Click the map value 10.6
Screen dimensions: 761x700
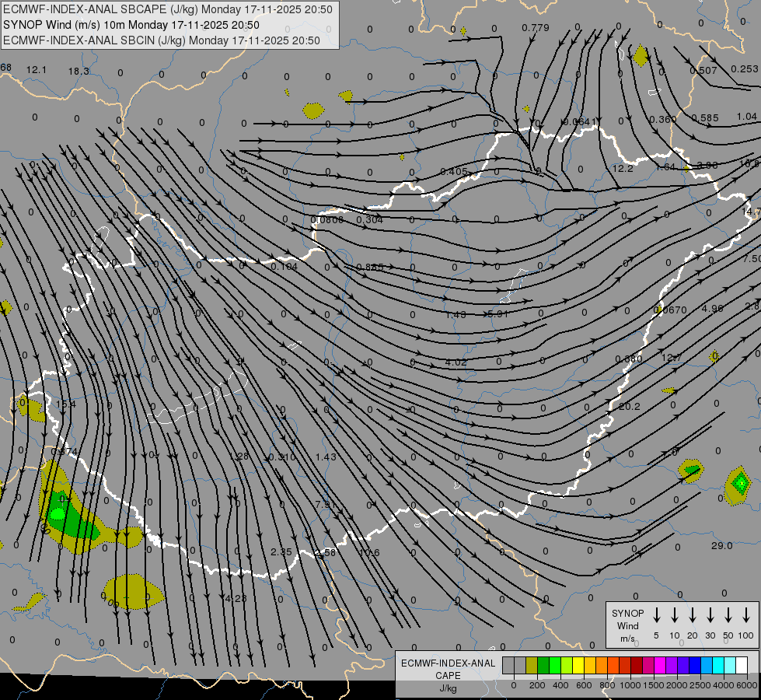click(x=369, y=552)
